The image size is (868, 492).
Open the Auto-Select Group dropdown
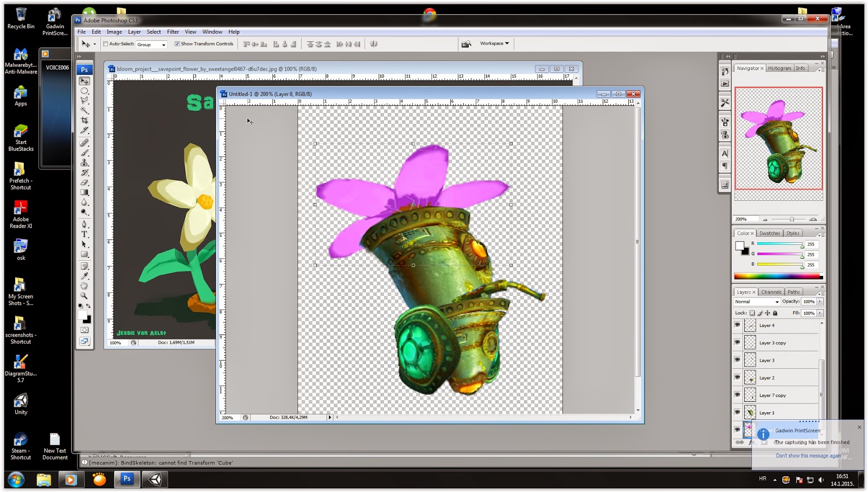point(151,45)
